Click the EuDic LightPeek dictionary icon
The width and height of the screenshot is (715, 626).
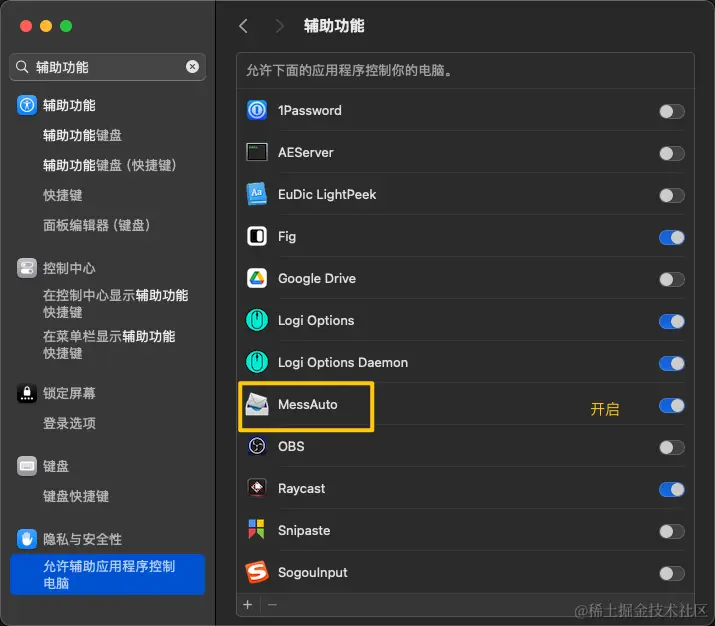(257, 194)
